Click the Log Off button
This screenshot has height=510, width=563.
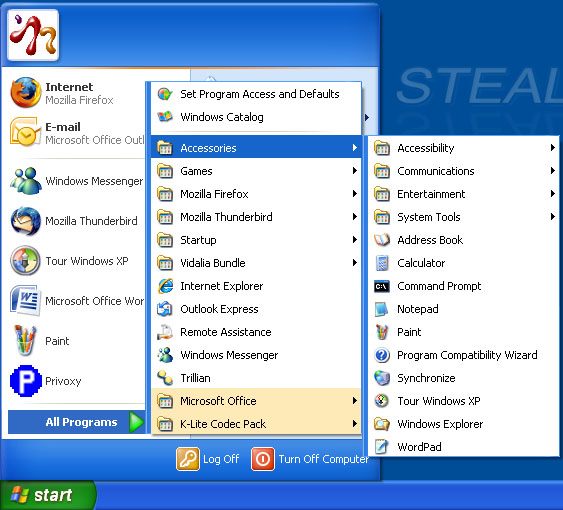(208, 459)
